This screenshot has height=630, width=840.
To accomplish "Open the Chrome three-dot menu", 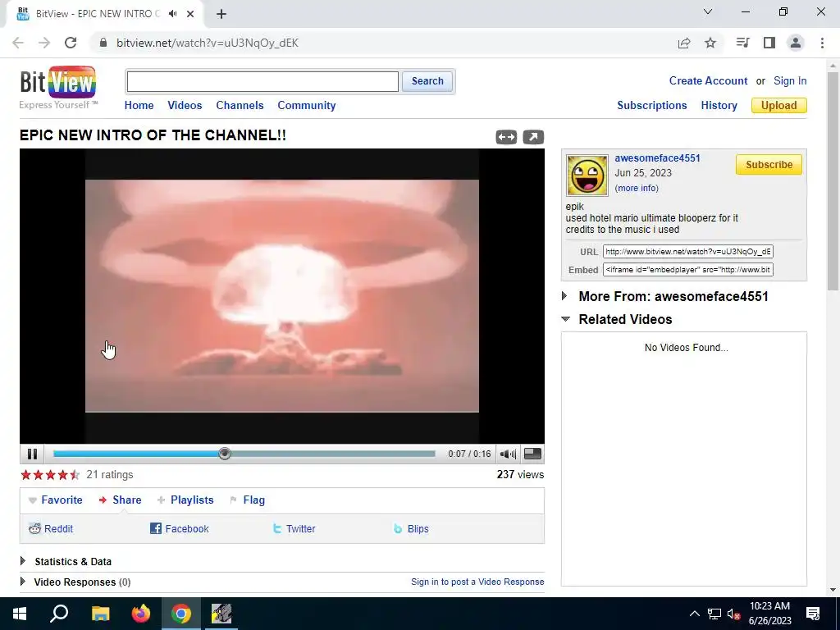I will click(822, 43).
